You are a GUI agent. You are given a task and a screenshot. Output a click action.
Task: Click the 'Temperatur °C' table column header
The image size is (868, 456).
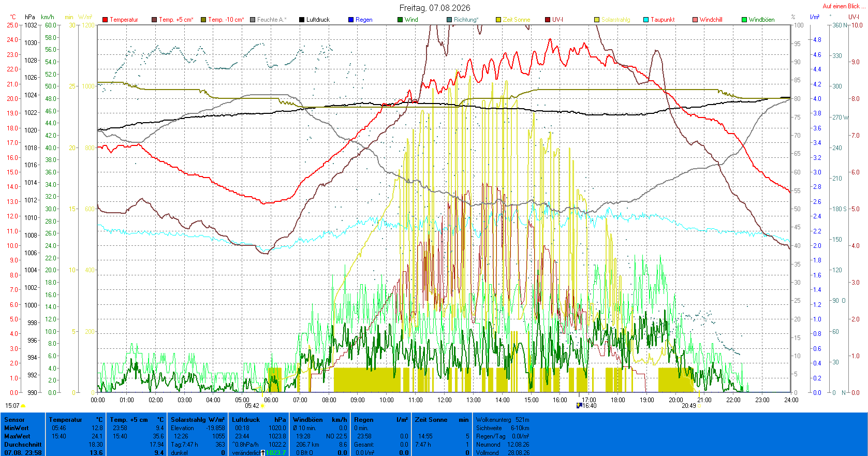(x=76, y=420)
